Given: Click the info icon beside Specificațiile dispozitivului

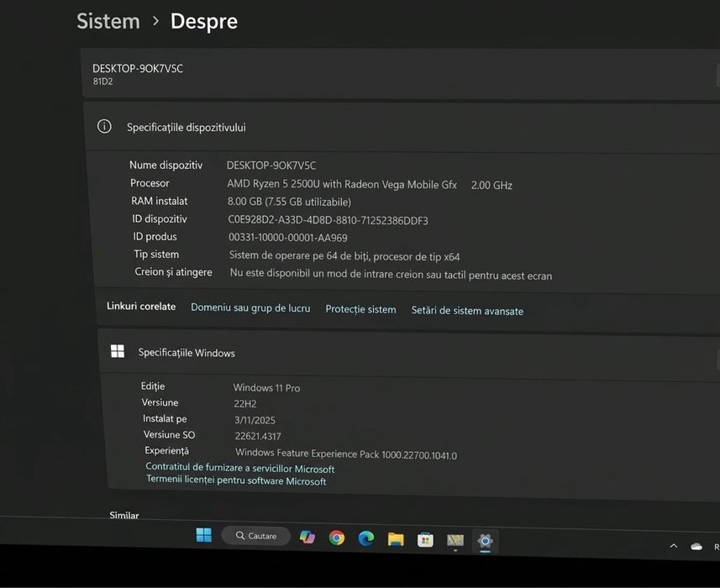Looking at the screenshot, I should click(104, 126).
